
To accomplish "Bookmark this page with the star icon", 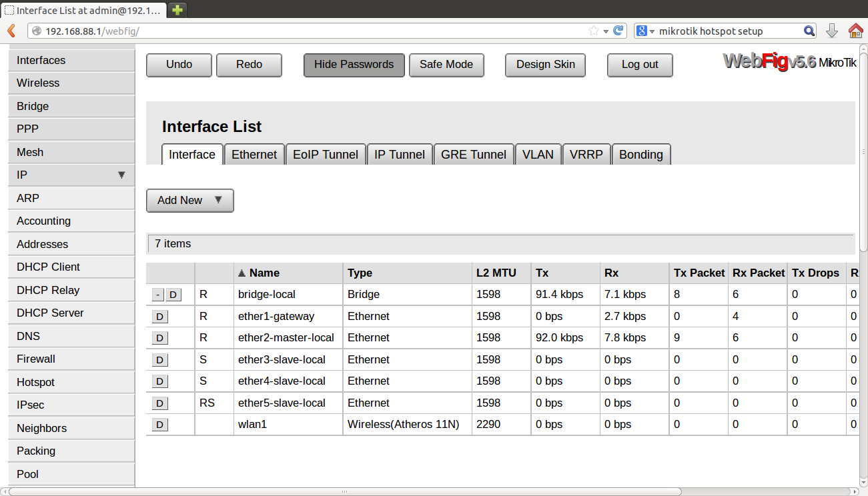I will coord(593,31).
